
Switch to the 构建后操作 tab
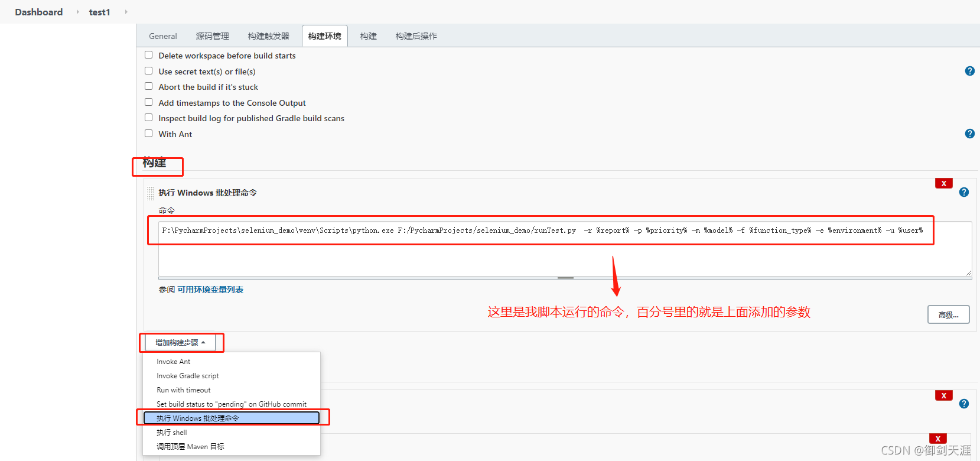416,36
